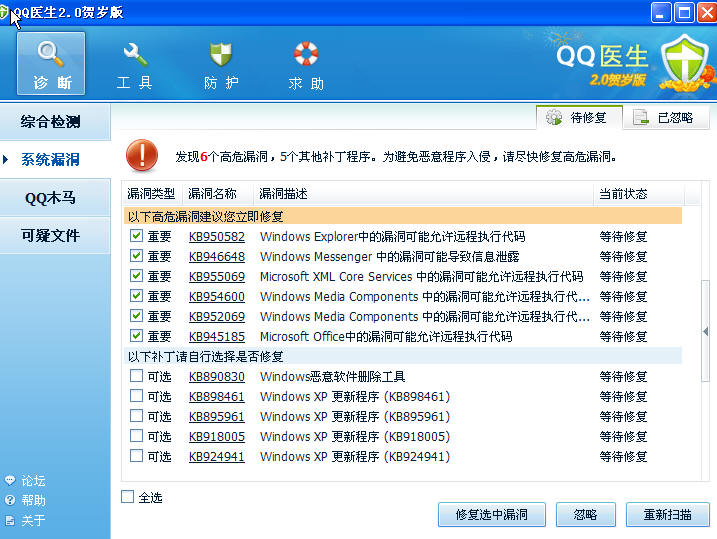This screenshot has height=539, width=717.
Task: Open the KB954600 link
Action: coord(217,297)
